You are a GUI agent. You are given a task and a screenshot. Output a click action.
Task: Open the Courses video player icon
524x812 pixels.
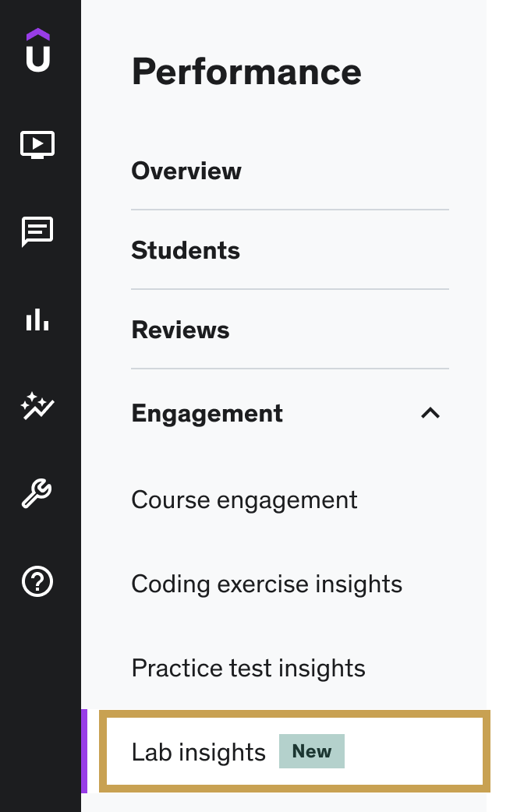(x=37, y=145)
